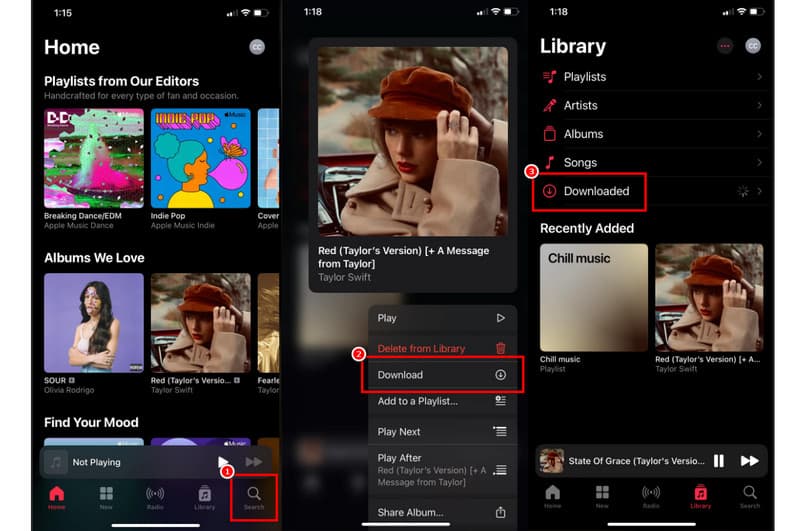The image size is (800, 531).
Task: Tap Library tab on Library screen
Action: coord(701,497)
